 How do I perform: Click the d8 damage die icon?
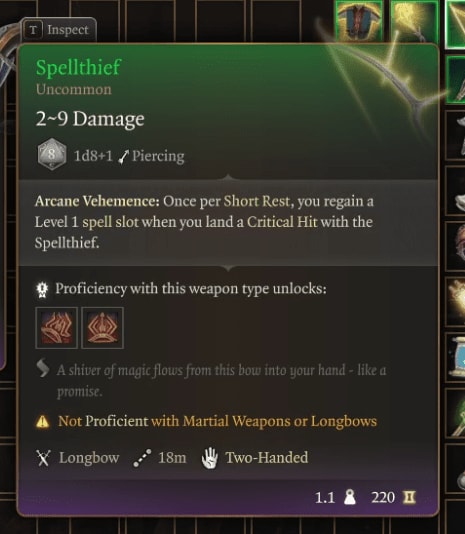[x=52, y=155]
